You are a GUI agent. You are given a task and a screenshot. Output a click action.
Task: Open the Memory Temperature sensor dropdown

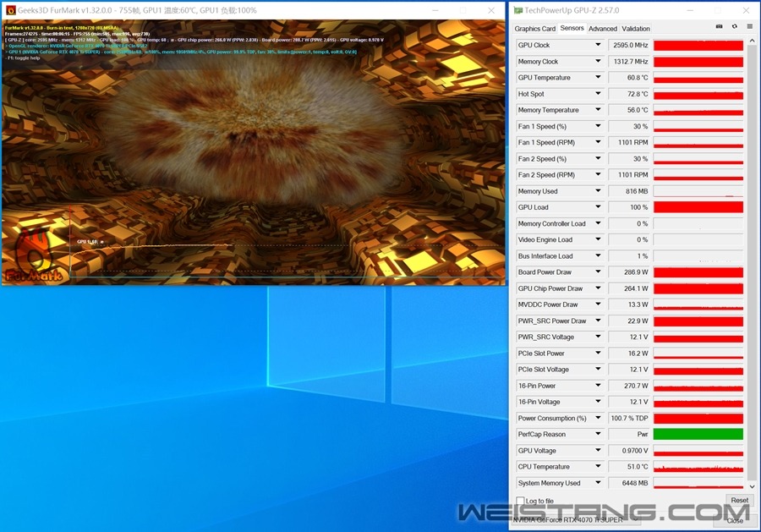598,110
